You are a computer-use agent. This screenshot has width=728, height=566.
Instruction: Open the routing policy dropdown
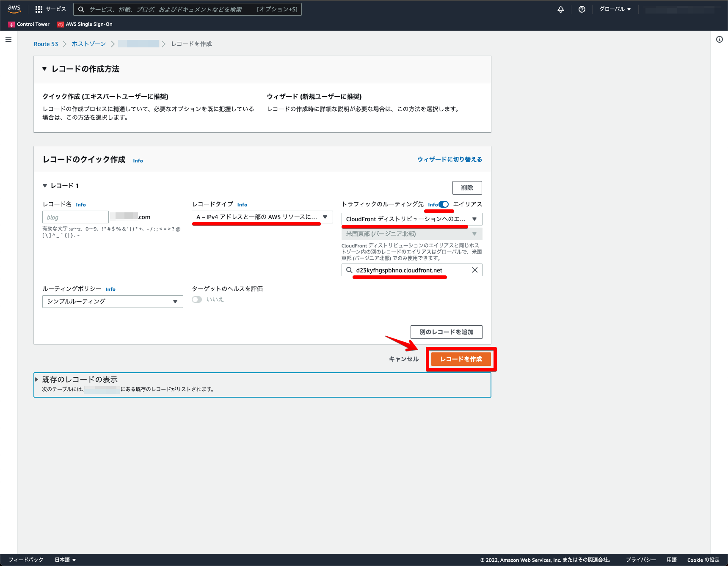pos(113,302)
